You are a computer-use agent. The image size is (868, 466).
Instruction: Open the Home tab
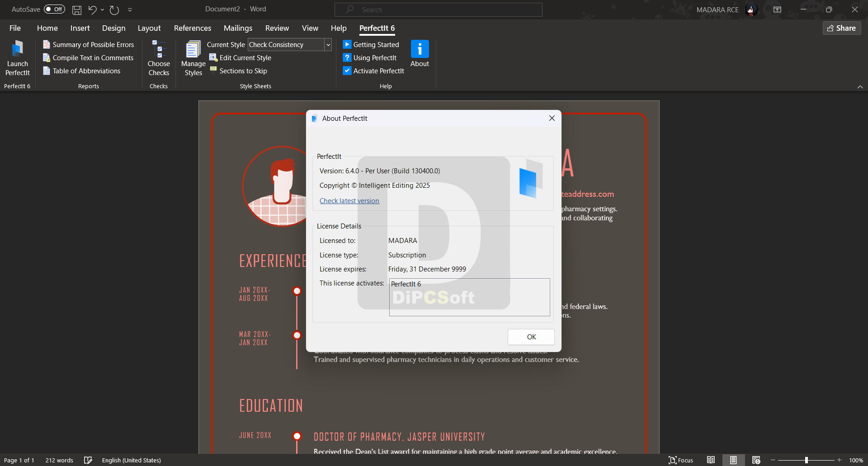pyautogui.click(x=47, y=28)
